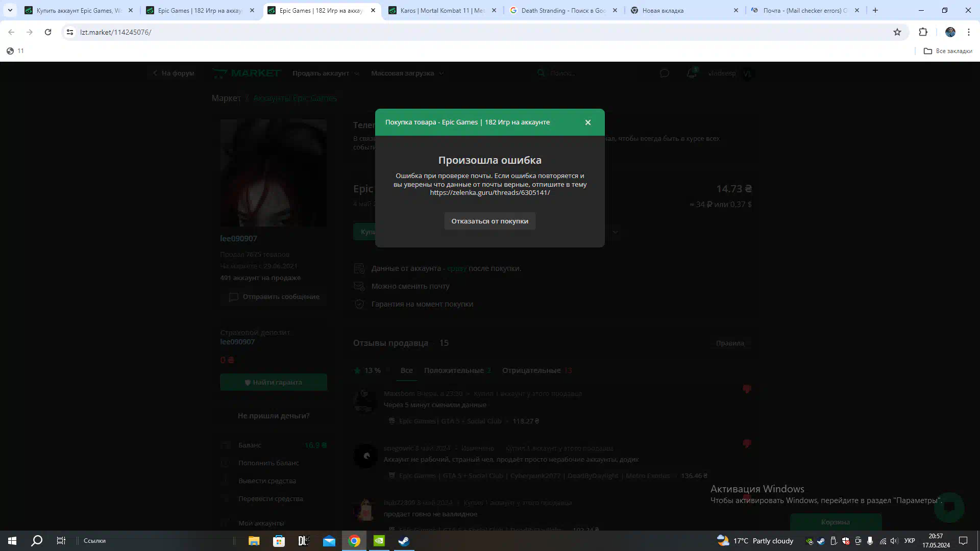
Task: Expand the 'Продать аккаунт' dropdown
Action: 326,73
